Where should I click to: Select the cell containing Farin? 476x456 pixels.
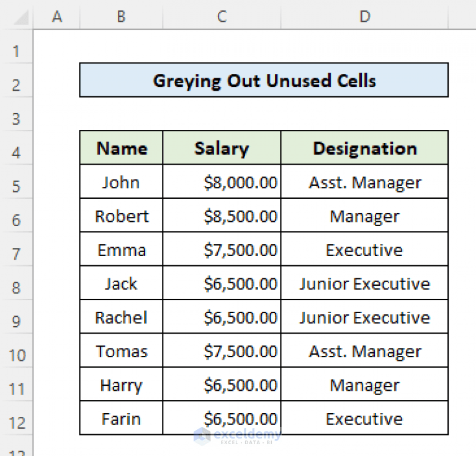tap(121, 418)
